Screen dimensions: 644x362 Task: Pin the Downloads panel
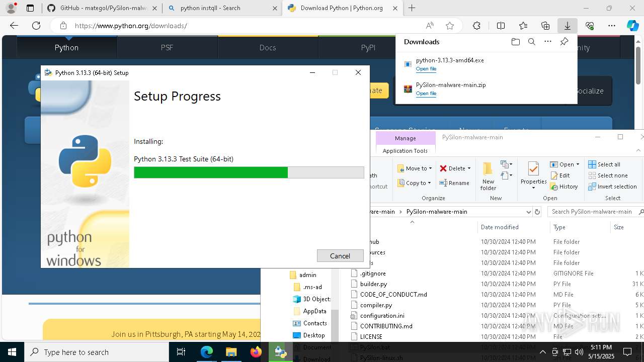[x=564, y=42]
